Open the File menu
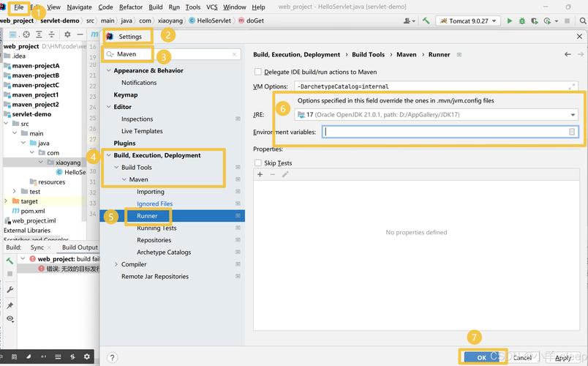Screen dimensions: 588x366 pos(19,7)
